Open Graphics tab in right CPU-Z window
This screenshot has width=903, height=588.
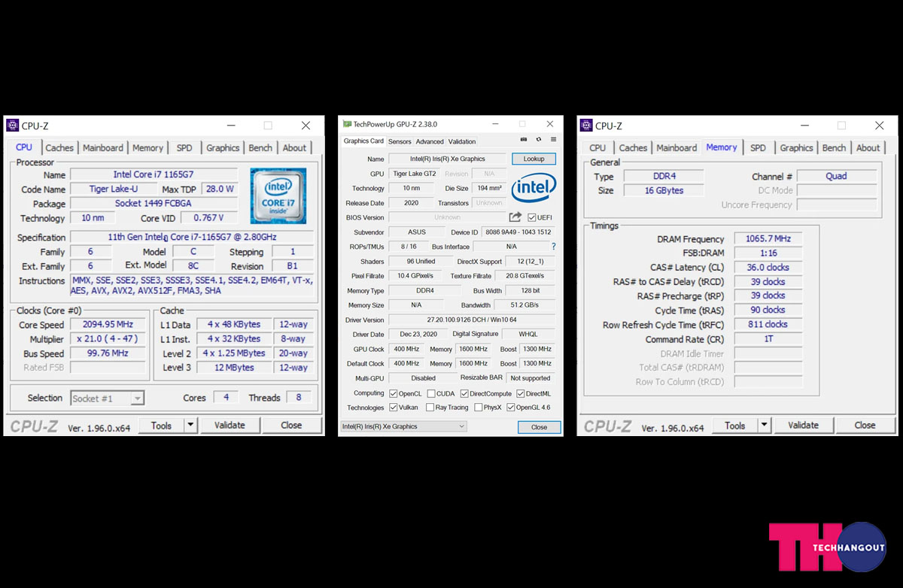[x=796, y=148]
